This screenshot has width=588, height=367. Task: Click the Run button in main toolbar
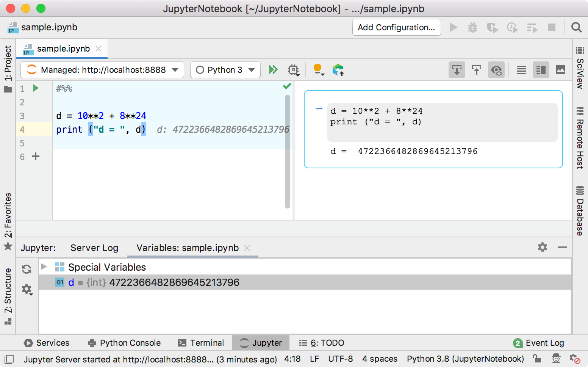coord(454,27)
